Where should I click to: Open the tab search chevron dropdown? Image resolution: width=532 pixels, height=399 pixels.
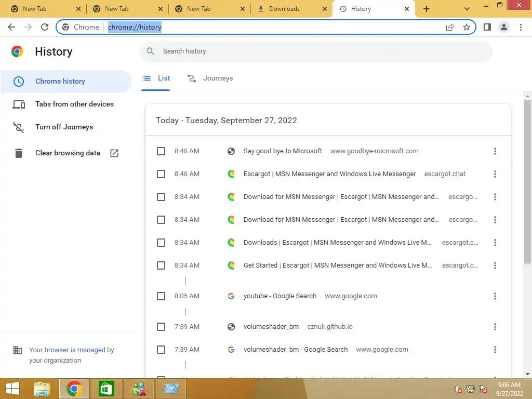tap(467, 9)
